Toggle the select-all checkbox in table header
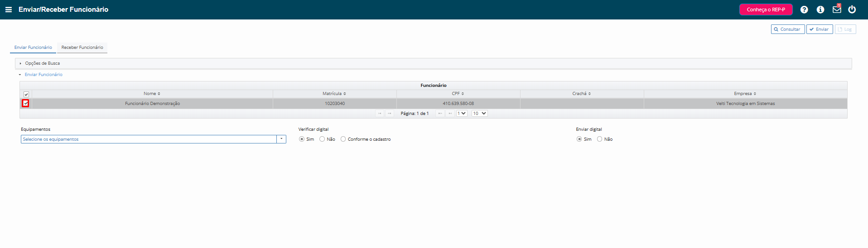This screenshot has width=868, height=248. [26, 94]
